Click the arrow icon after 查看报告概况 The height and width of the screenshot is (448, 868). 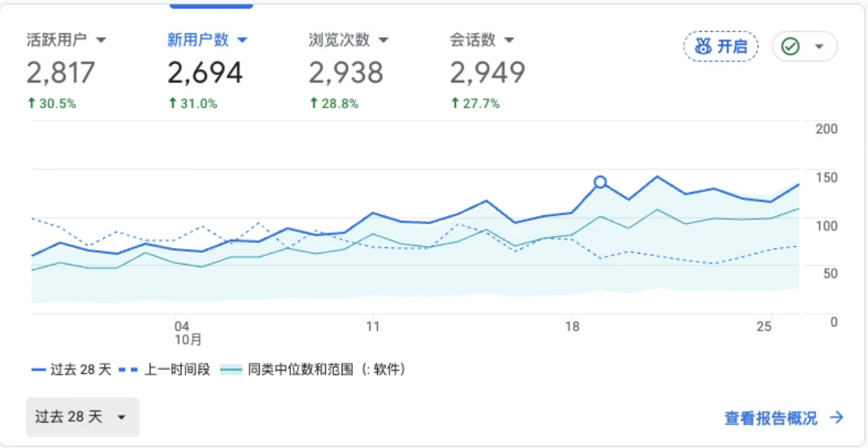[837, 417]
